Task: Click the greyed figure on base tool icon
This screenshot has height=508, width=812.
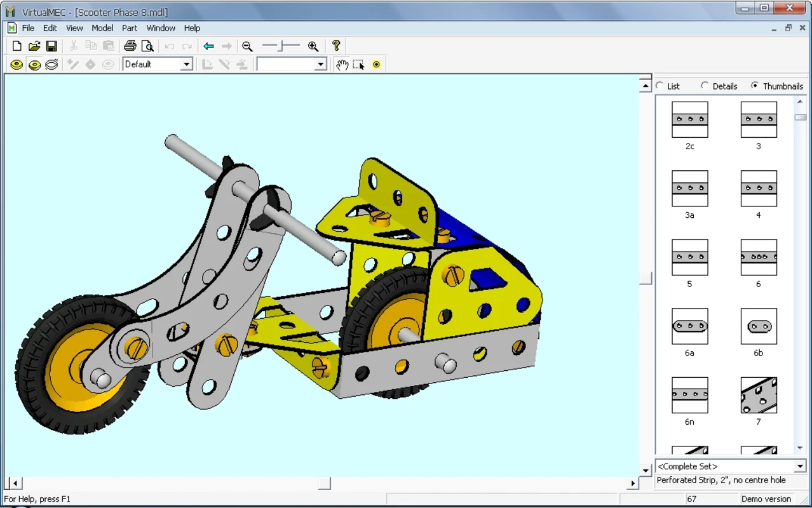Action: (242, 64)
